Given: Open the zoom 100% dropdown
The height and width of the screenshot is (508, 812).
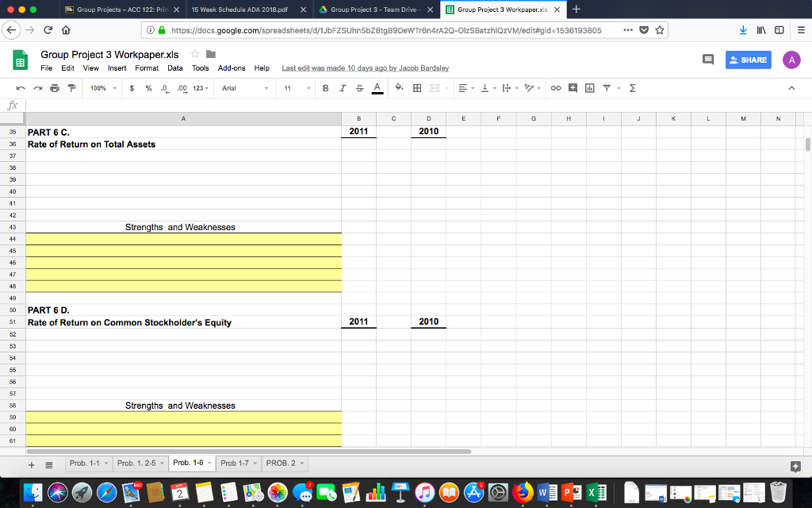Looking at the screenshot, I should [103, 88].
